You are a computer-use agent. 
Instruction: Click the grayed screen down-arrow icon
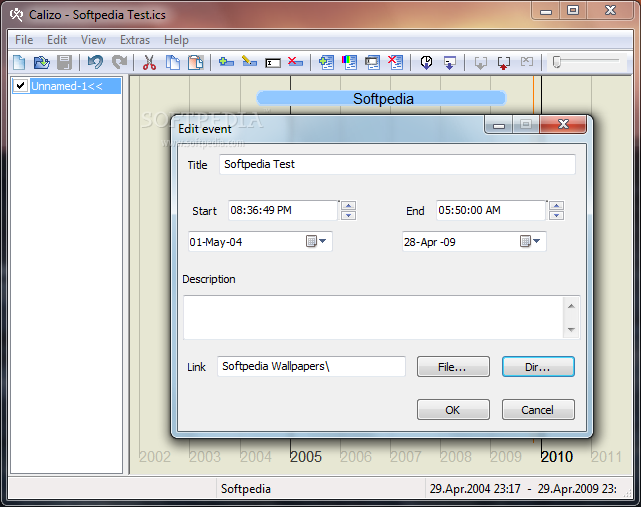[x=480, y=63]
